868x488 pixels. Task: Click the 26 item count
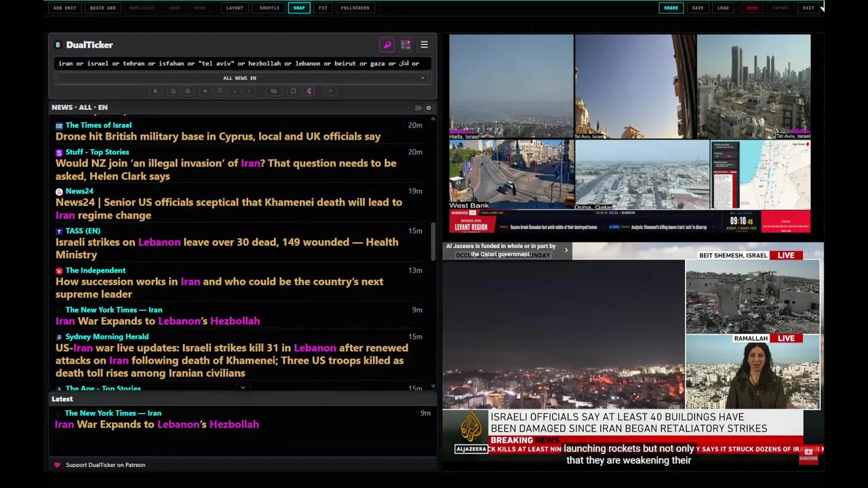418,108
